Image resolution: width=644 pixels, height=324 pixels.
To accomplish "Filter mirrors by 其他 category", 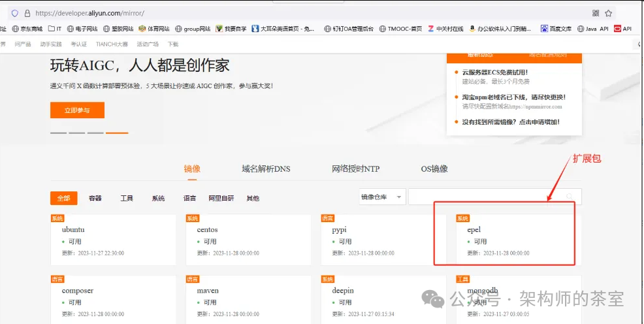I will pos(253,199).
